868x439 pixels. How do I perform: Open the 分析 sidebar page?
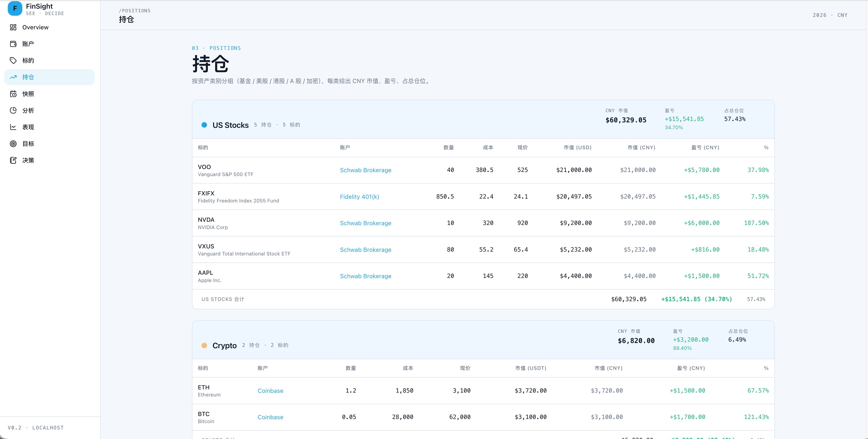tap(50, 110)
